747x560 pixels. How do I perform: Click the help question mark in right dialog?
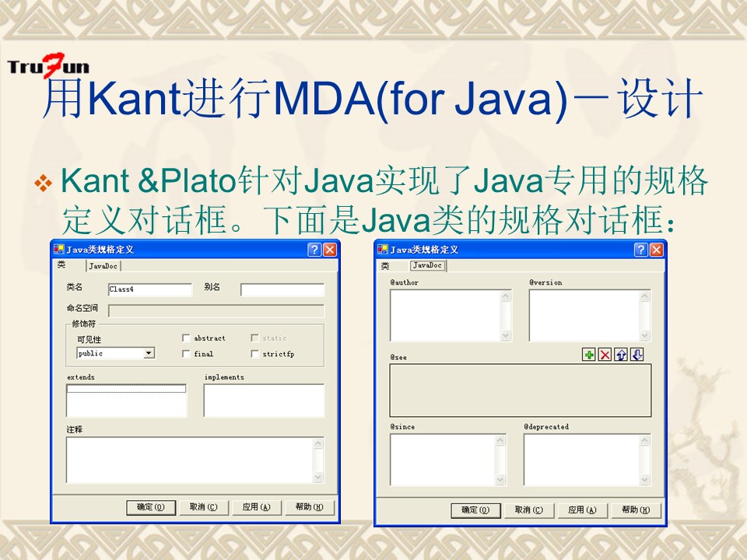click(x=640, y=250)
